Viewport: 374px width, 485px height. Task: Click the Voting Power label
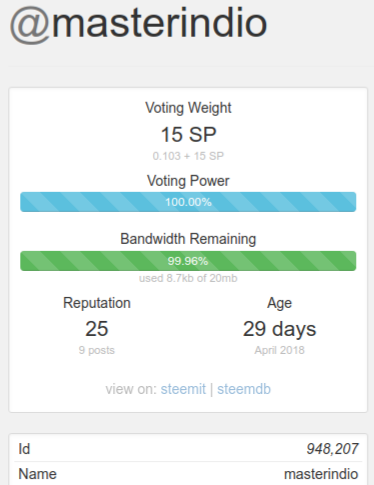click(188, 181)
